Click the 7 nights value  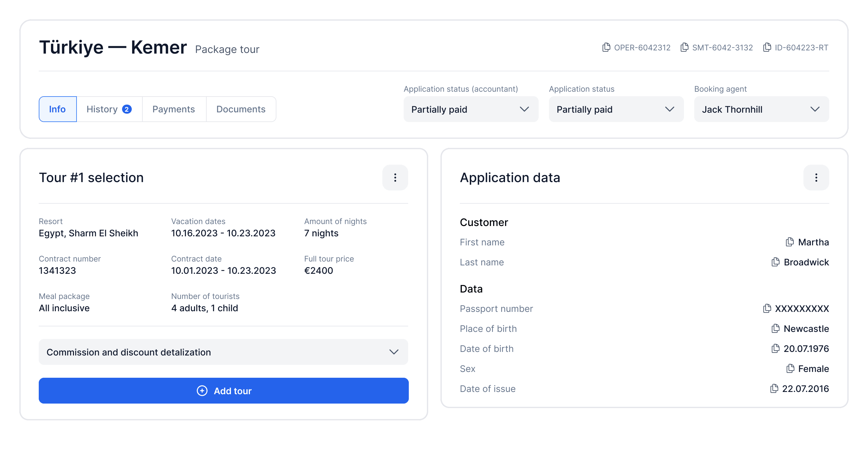click(321, 233)
